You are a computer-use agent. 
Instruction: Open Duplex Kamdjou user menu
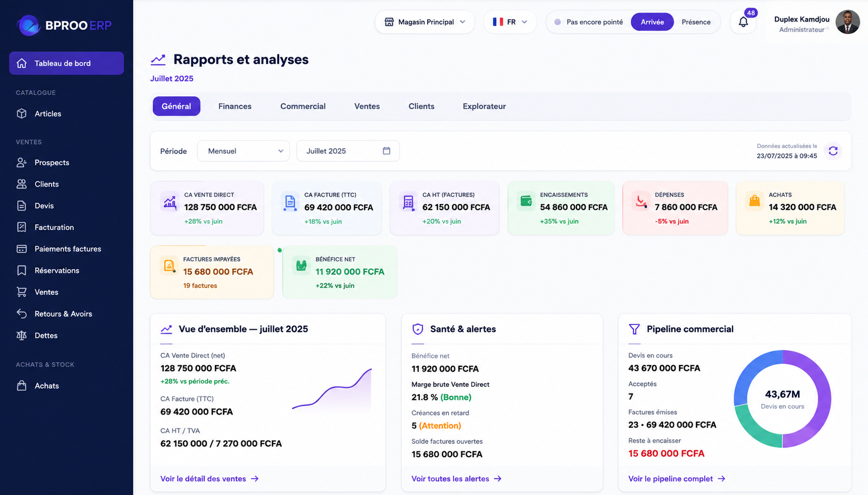pyautogui.click(x=817, y=22)
